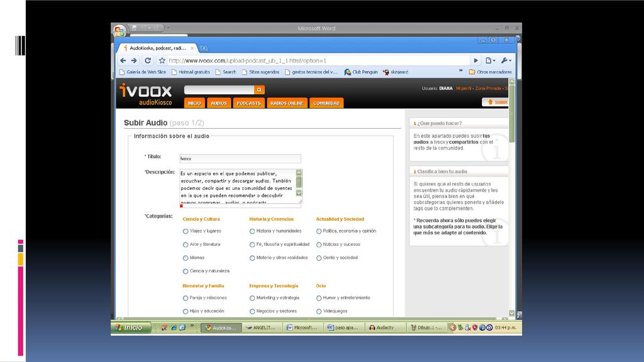
Task: Open the page menu icon
Action: 490,60
